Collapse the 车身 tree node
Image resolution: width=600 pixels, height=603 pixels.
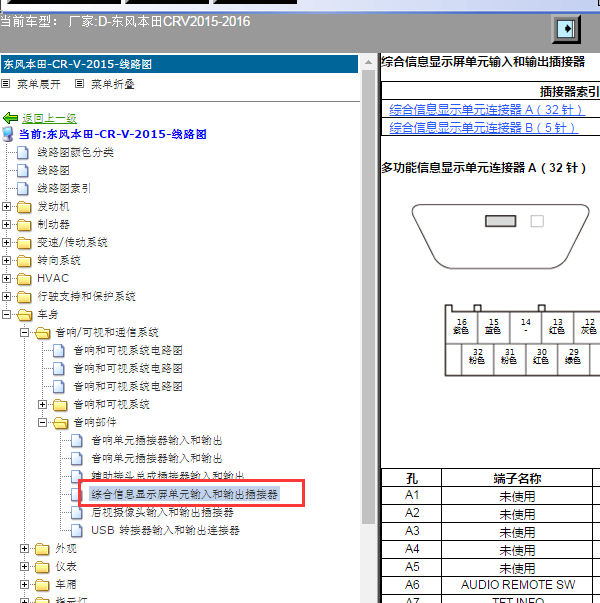coord(6,314)
